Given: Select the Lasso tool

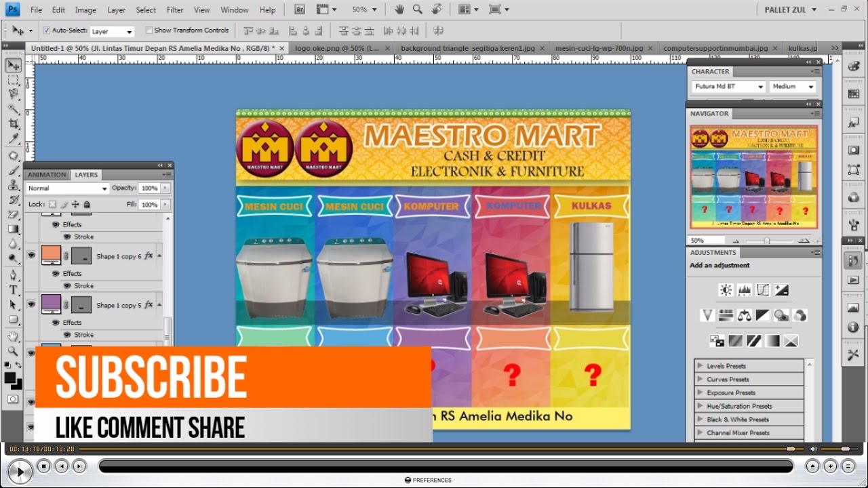Looking at the screenshot, I should (13, 94).
